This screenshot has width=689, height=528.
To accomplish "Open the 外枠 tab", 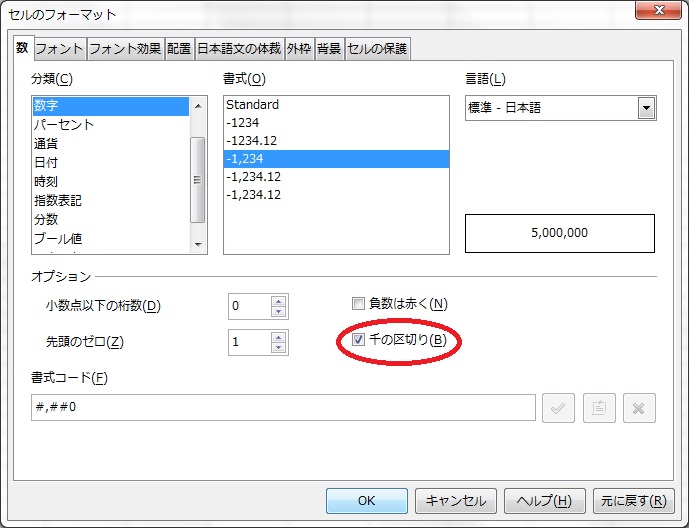I will 299,49.
